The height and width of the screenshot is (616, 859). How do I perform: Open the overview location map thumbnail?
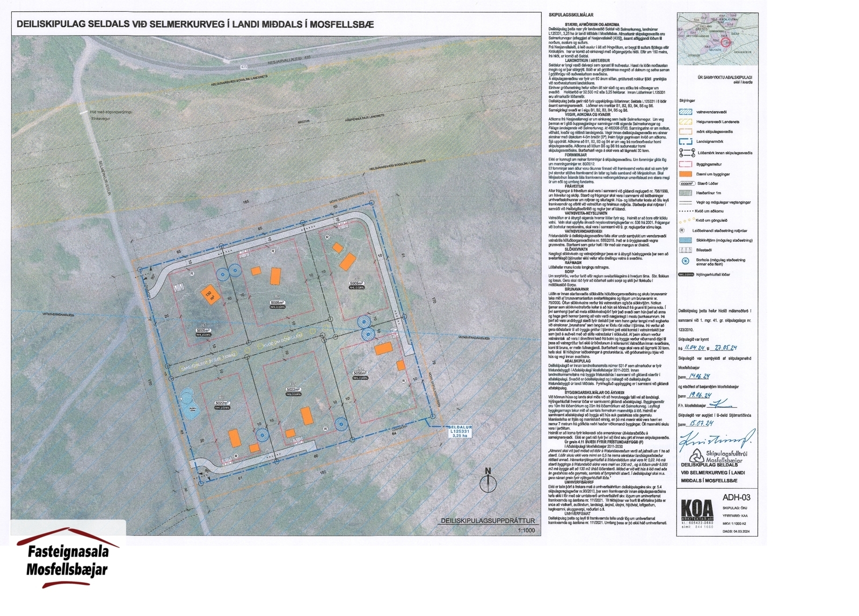coord(717,39)
